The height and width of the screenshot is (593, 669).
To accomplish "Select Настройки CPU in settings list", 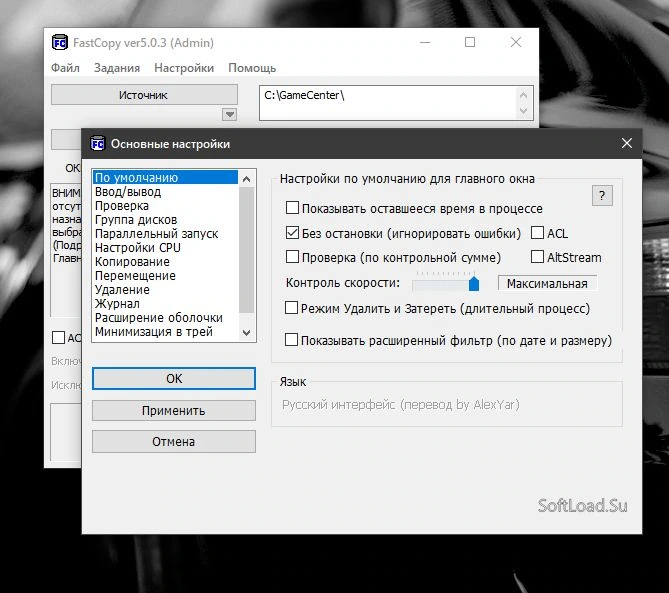I will (165, 247).
